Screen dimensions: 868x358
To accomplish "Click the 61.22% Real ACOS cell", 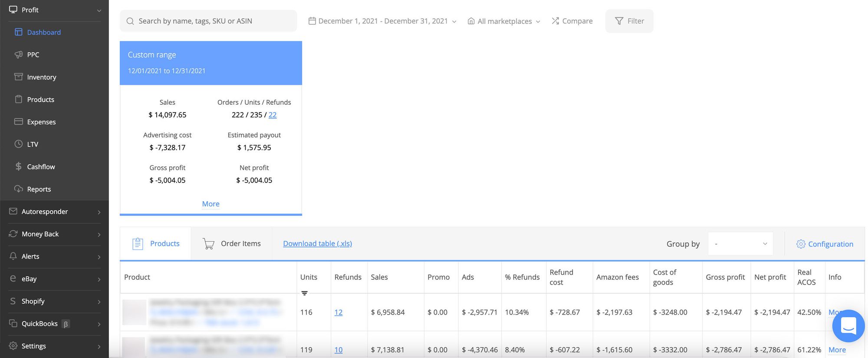I will click(809, 350).
